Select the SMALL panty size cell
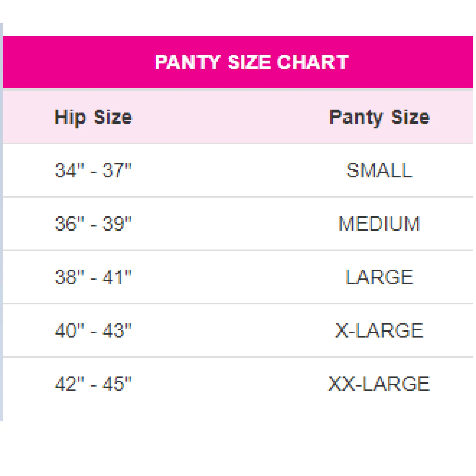 (379, 170)
